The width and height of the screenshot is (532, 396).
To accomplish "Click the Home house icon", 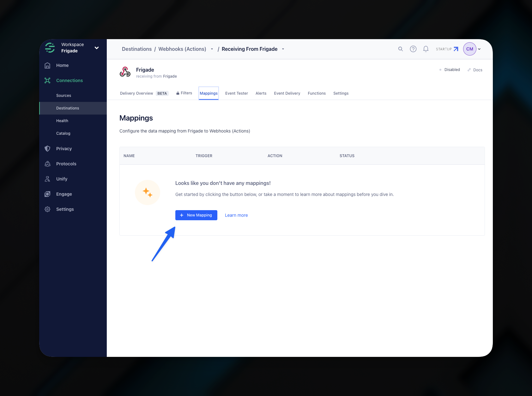I will (x=47, y=65).
